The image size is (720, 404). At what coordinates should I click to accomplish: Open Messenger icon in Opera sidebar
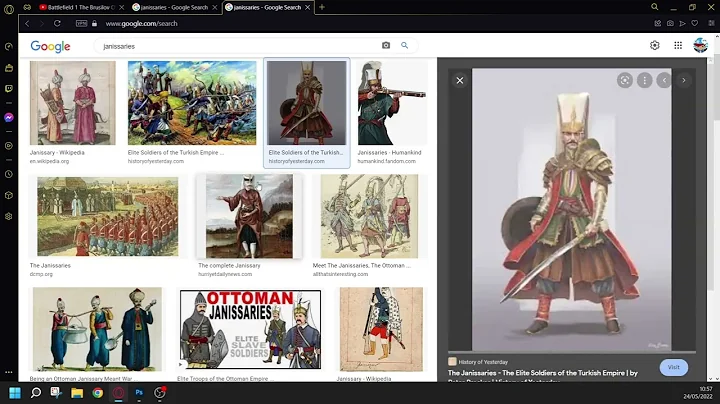pos(9,118)
